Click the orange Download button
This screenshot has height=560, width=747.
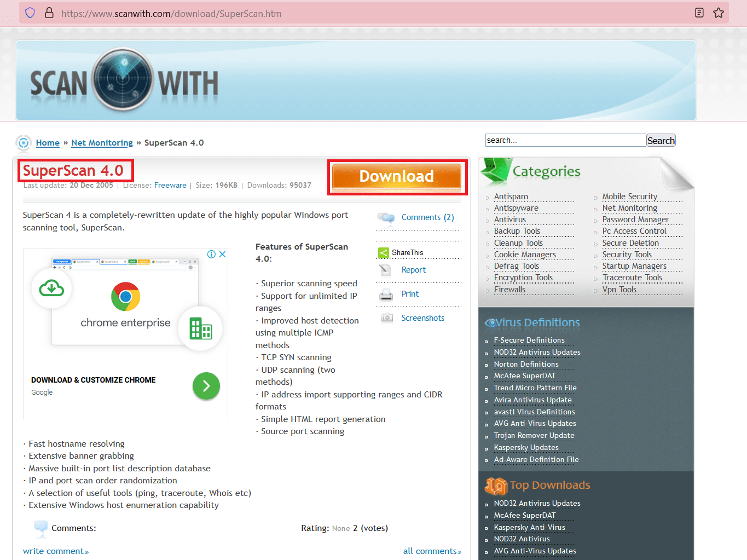point(397,177)
